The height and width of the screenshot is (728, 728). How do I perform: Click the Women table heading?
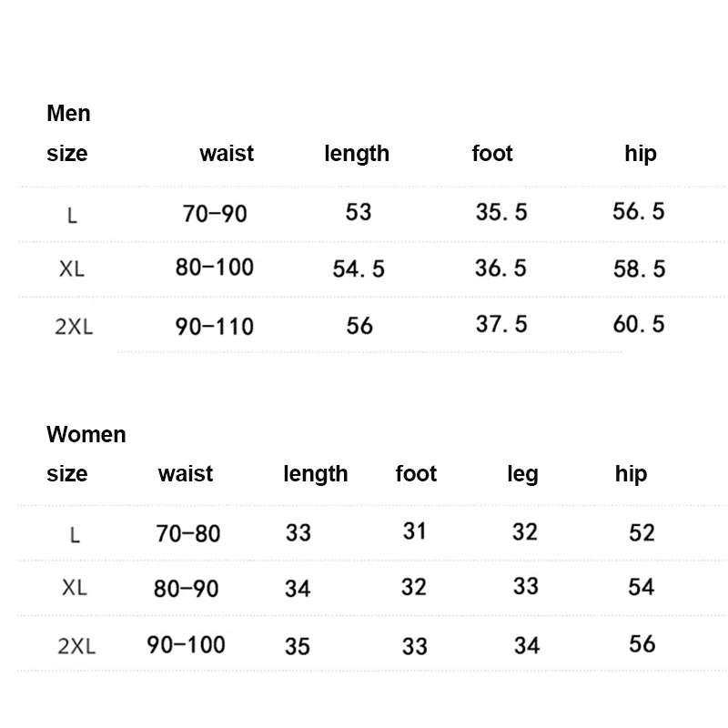(x=86, y=434)
